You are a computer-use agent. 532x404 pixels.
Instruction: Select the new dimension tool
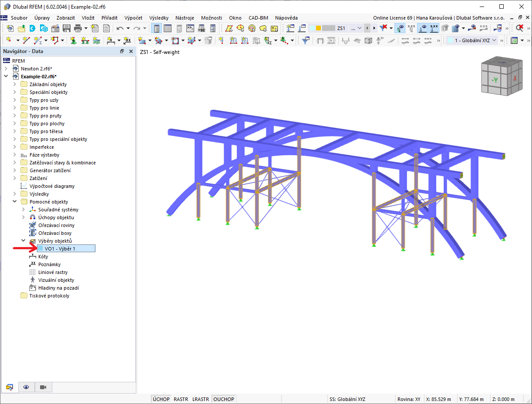pyautogui.click(x=111, y=40)
